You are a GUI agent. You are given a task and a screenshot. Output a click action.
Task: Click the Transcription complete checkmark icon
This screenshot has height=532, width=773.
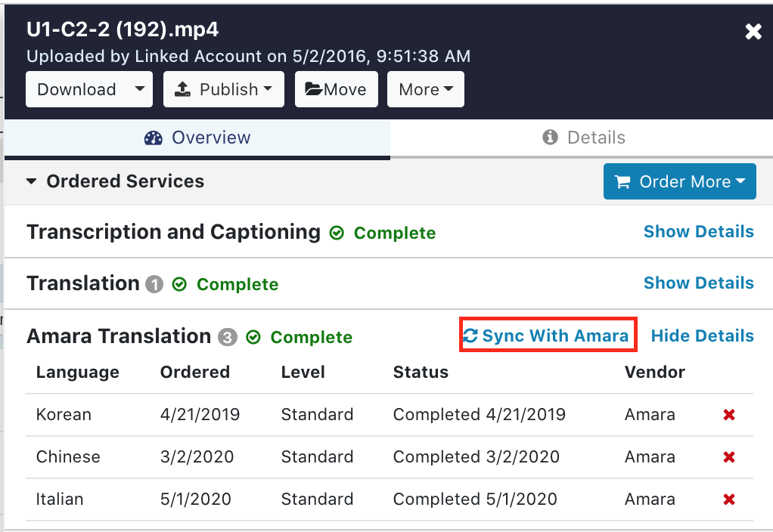[337, 233]
